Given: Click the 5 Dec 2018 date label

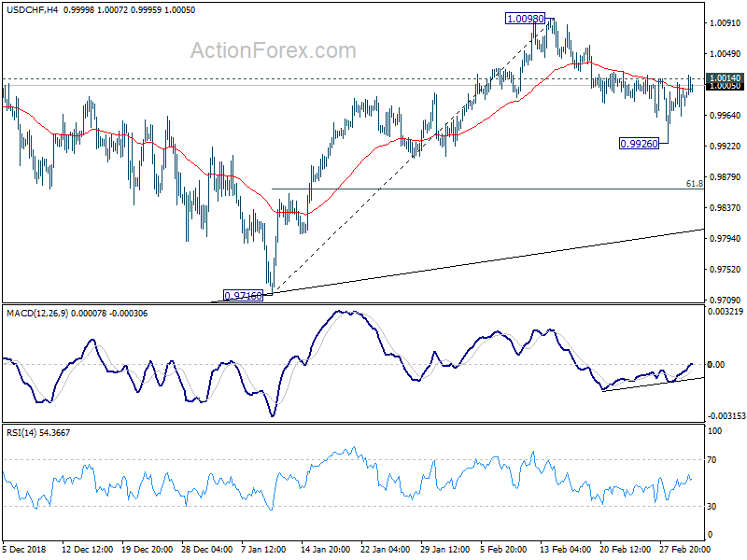Looking at the screenshot, I should [24, 550].
